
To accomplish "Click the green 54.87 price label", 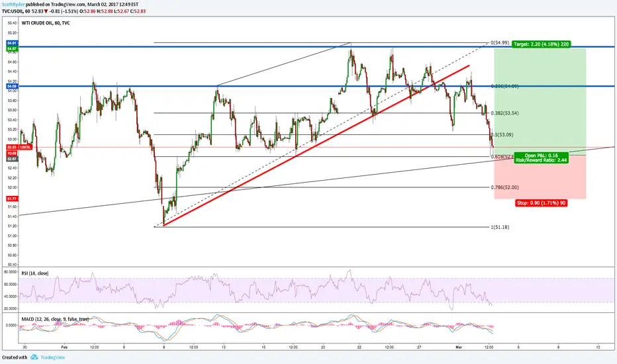I will tap(12, 48).
